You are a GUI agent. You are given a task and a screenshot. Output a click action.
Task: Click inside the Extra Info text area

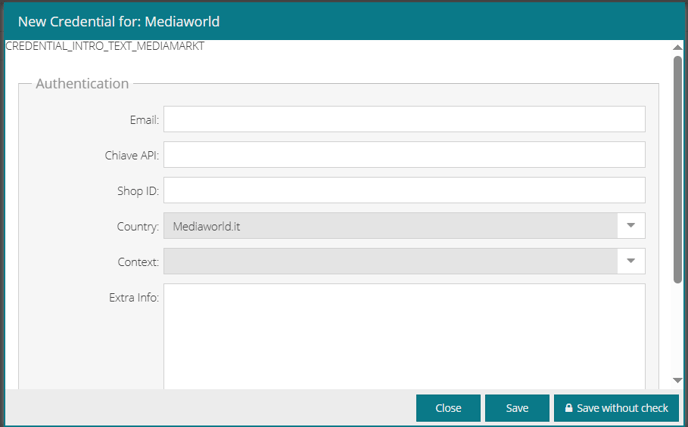[404, 336]
